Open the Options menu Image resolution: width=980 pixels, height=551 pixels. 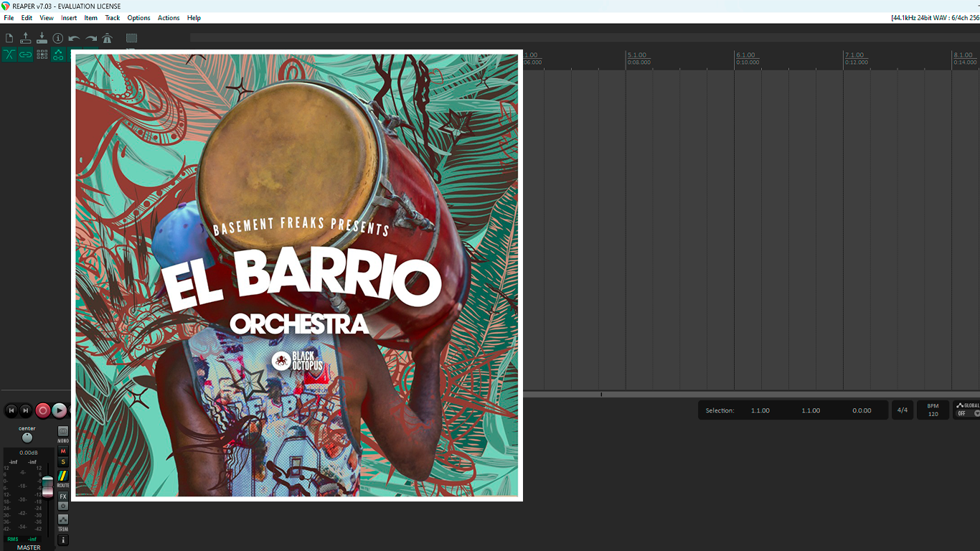[138, 18]
